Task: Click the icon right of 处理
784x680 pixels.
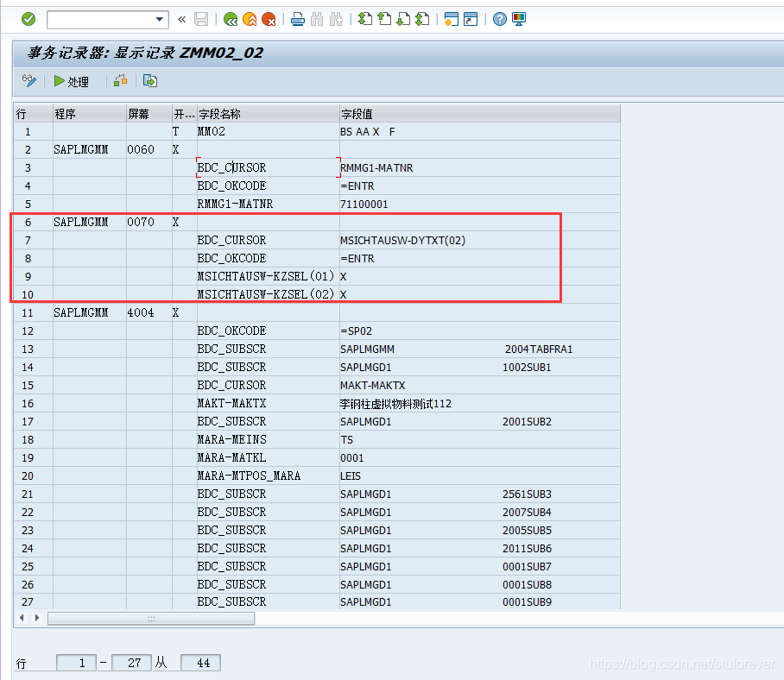Action: click(121, 81)
